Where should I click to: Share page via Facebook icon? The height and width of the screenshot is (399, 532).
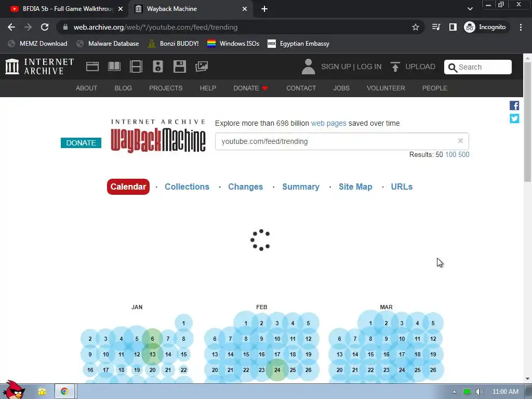[x=514, y=105]
